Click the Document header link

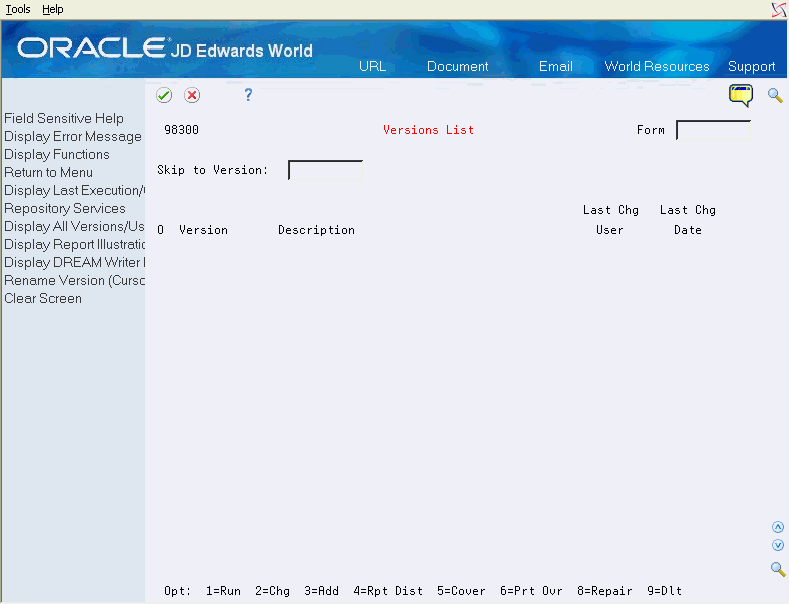(457, 66)
